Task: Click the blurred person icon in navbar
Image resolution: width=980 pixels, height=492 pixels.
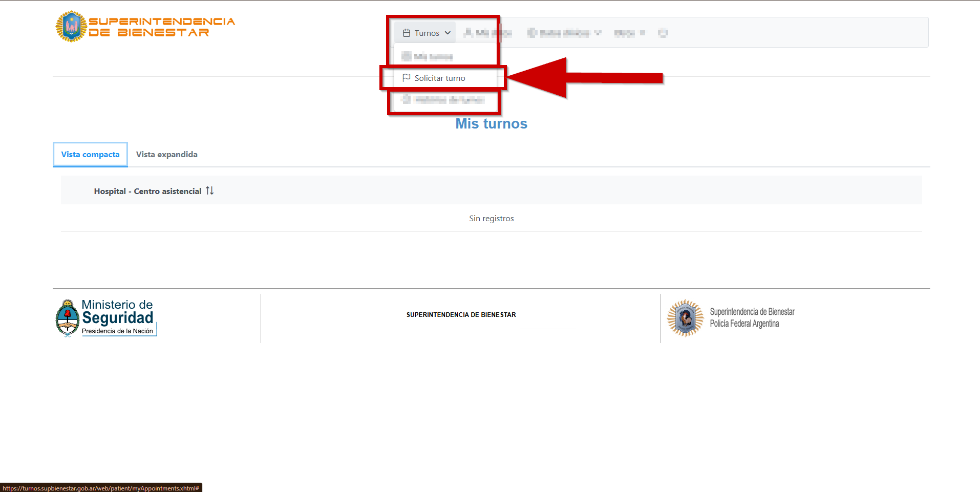Action: (x=468, y=33)
